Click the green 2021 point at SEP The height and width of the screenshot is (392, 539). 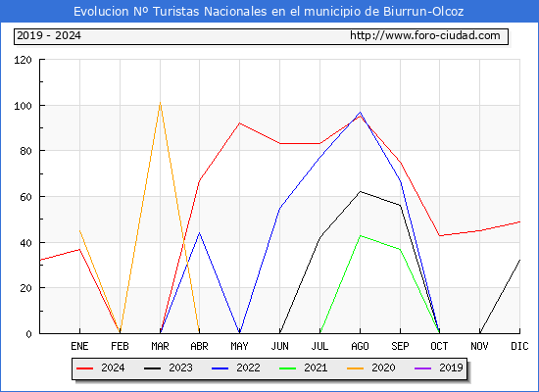[x=400, y=249]
